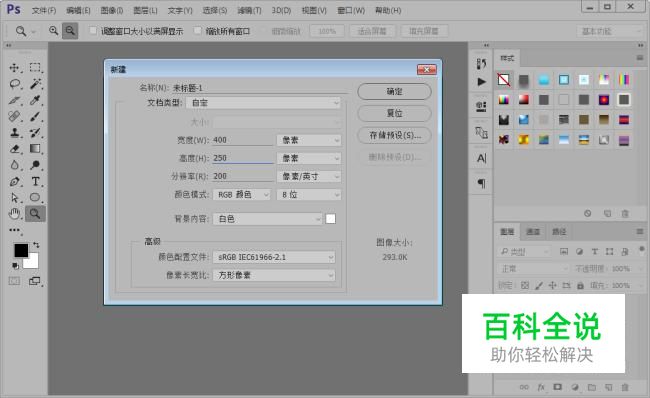Select the Magic Wand tool
The height and width of the screenshot is (398, 650).
pos(35,84)
